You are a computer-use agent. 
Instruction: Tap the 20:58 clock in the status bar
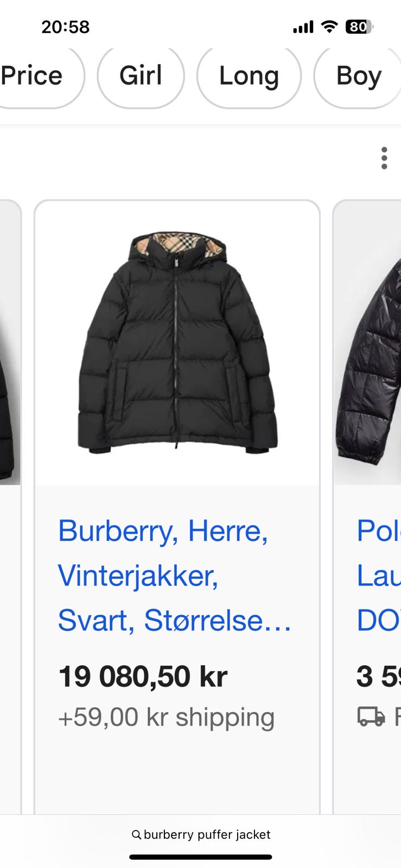pos(66,27)
